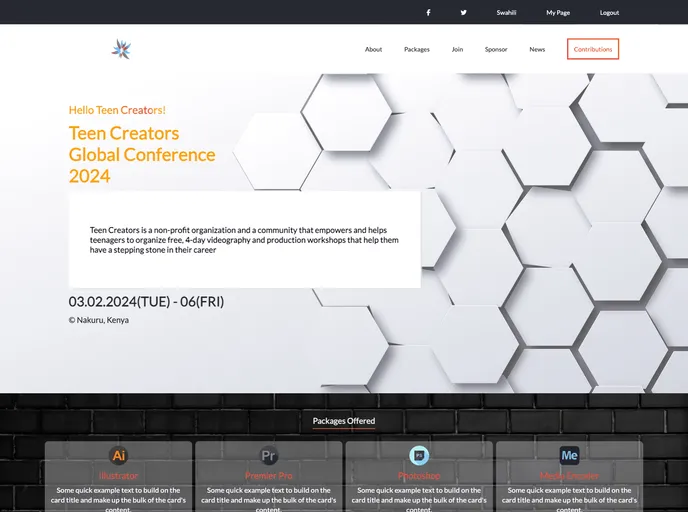Open the Join page
The image size is (688, 512).
coord(457,49)
